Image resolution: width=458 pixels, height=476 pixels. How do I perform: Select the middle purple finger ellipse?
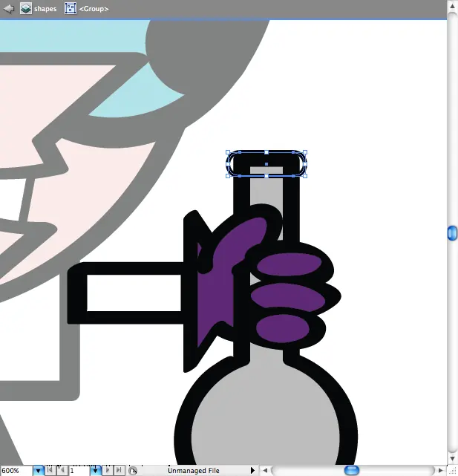click(288, 298)
